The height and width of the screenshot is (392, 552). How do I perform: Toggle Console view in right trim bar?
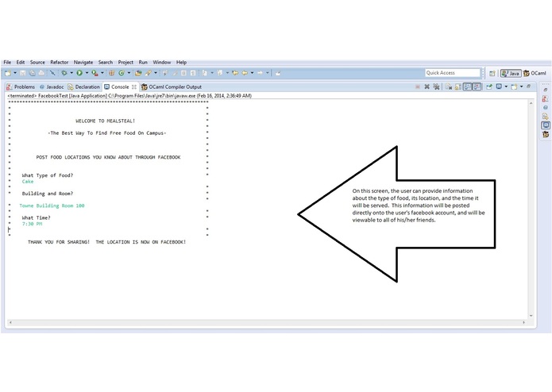[546, 125]
